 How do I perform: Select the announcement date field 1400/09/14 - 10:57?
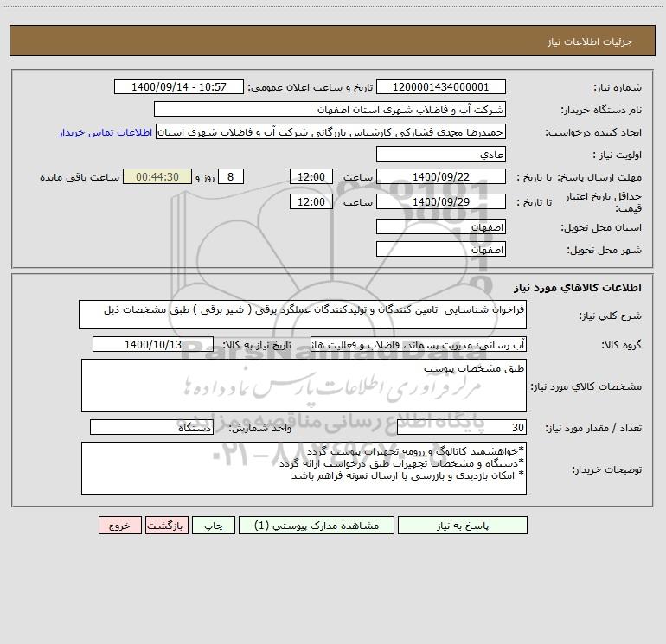tap(179, 86)
